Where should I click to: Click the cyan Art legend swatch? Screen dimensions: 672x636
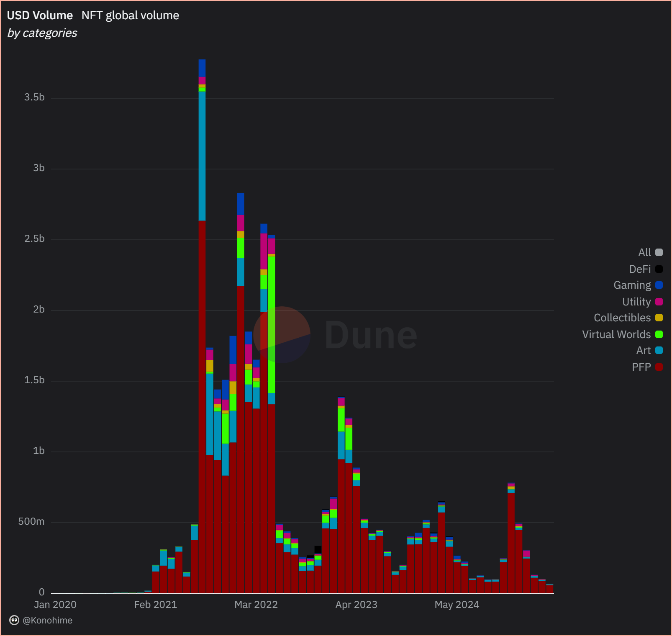(658, 351)
